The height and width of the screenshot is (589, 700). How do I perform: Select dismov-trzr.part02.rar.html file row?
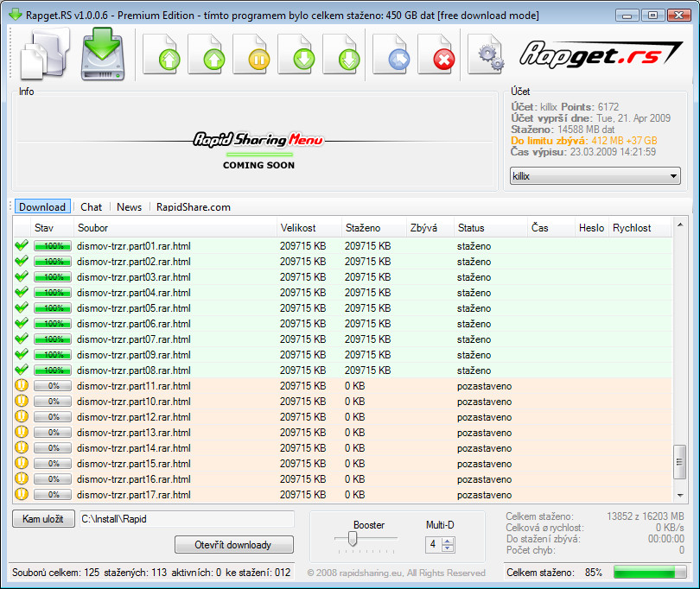pos(343,261)
